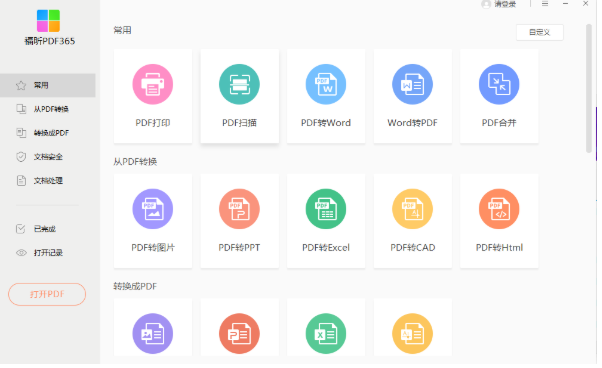The height and width of the screenshot is (368, 602).
Task: Start the Word转PDF converter
Action: tap(413, 96)
